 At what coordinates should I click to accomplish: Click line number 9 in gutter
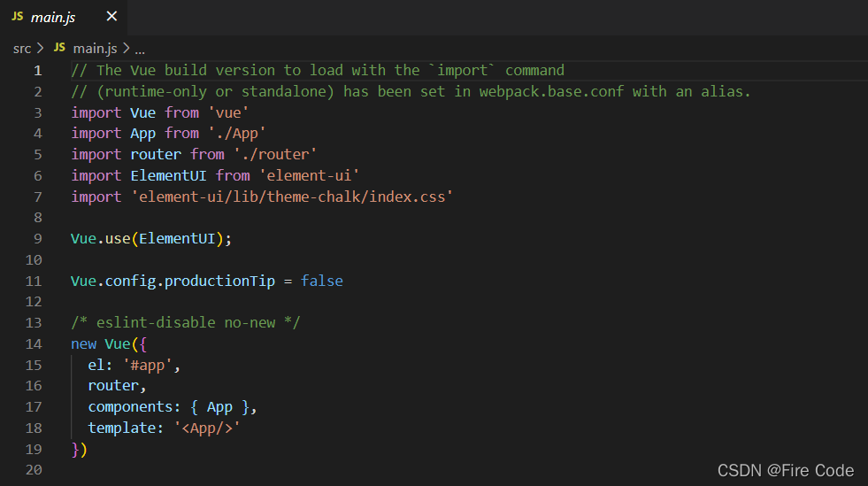(x=38, y=238)
